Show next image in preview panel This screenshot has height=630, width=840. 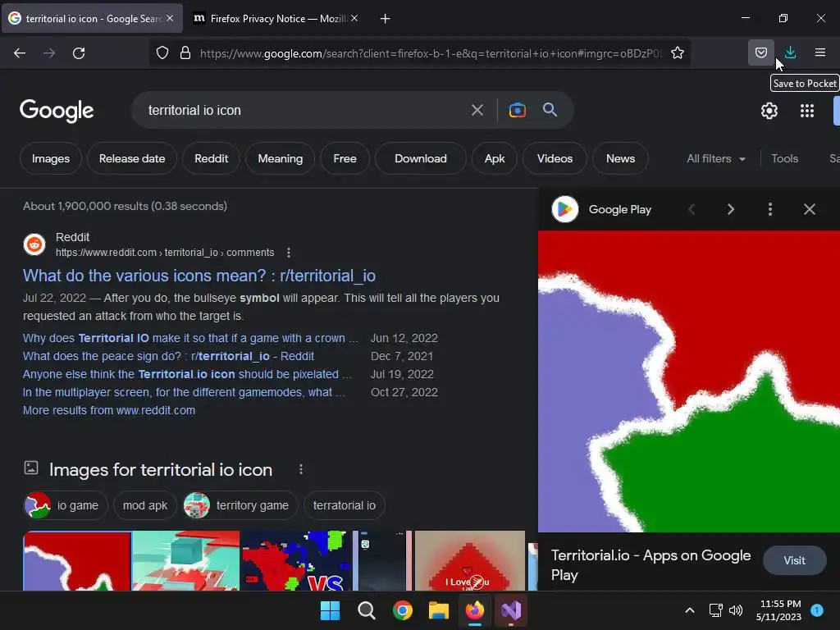[x=731, y=209]
